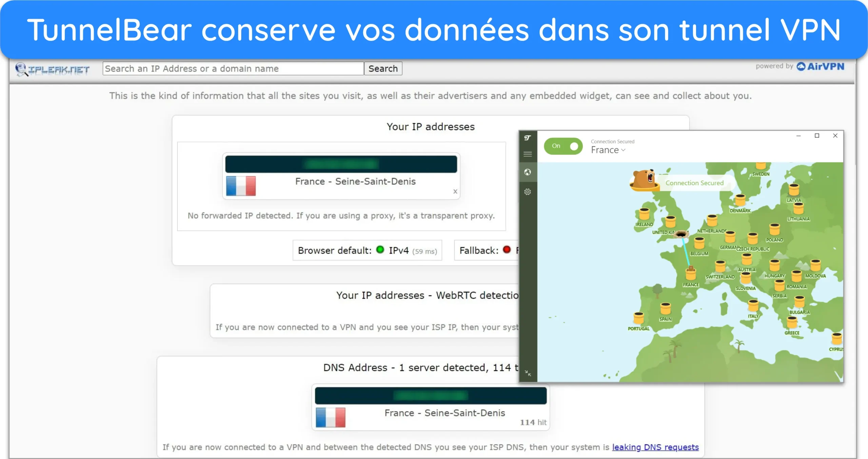The width and height of the screenshot is (868, 459).
Task: Click the masked DNS address bar
Action: click(x=431, y=396)
